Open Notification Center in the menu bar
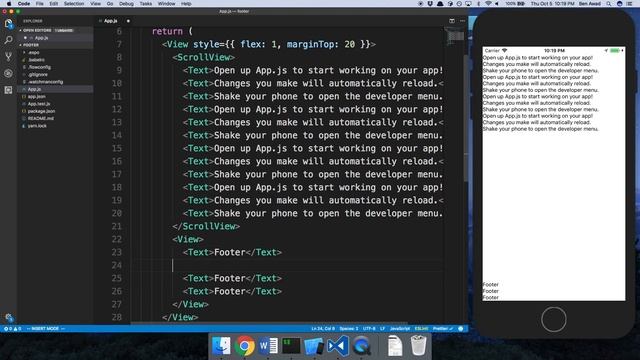640x360 pixels. (x=629, y=4)
